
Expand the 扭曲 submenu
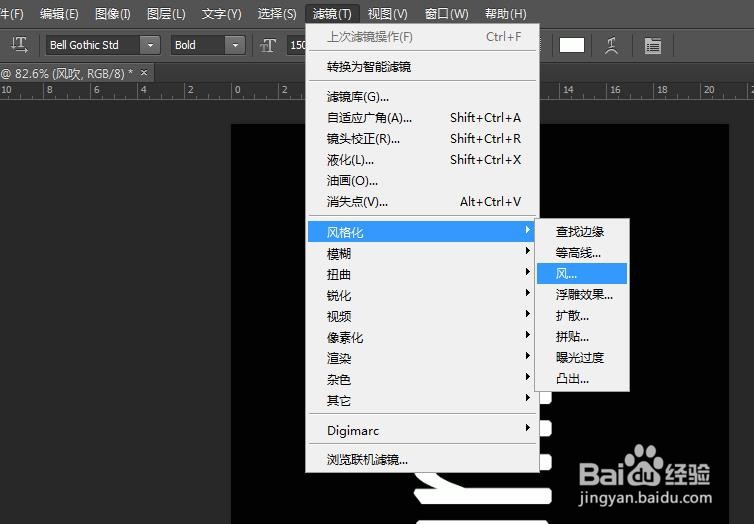coord(421,274)
